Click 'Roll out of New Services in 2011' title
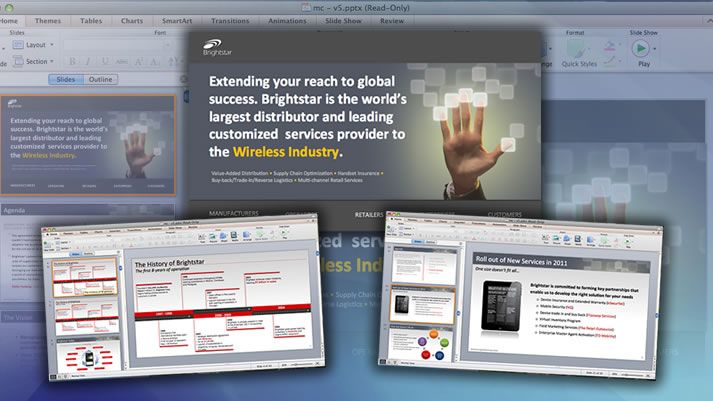 (x=522, y=261)
